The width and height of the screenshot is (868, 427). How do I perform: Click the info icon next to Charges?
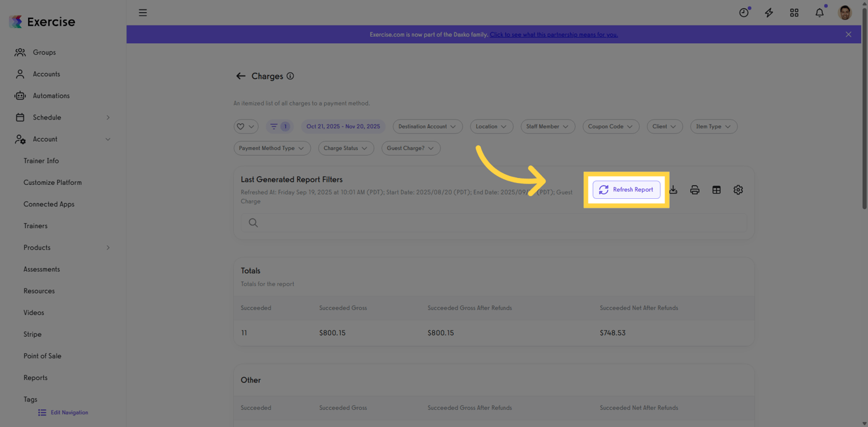[290, 76]
